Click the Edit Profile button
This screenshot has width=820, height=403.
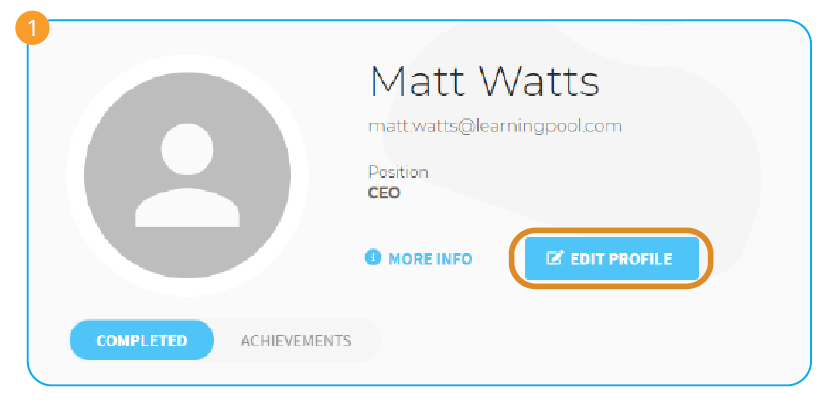click(612, 258)
